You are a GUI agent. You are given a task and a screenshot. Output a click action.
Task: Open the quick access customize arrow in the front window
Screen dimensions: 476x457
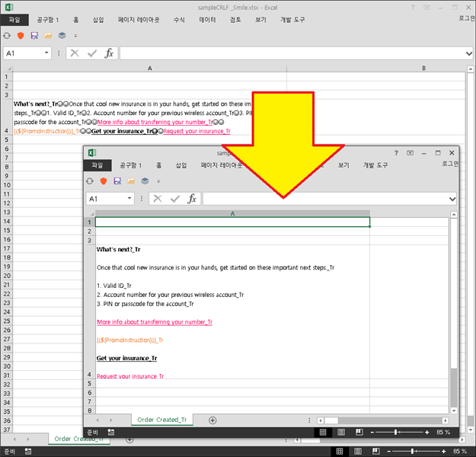click(158, 181)
